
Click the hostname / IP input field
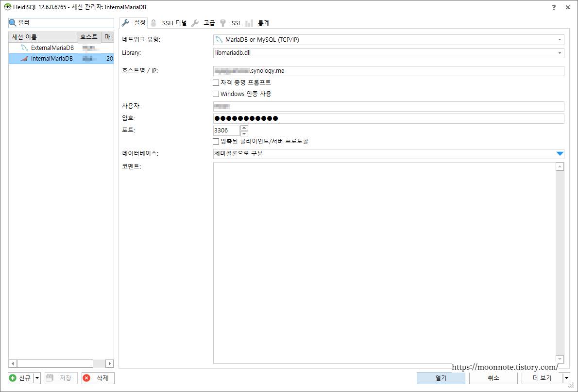pos(389,71)
